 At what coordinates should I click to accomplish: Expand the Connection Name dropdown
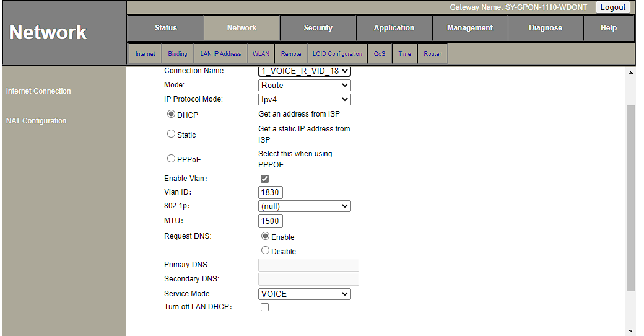click(304, 71)
